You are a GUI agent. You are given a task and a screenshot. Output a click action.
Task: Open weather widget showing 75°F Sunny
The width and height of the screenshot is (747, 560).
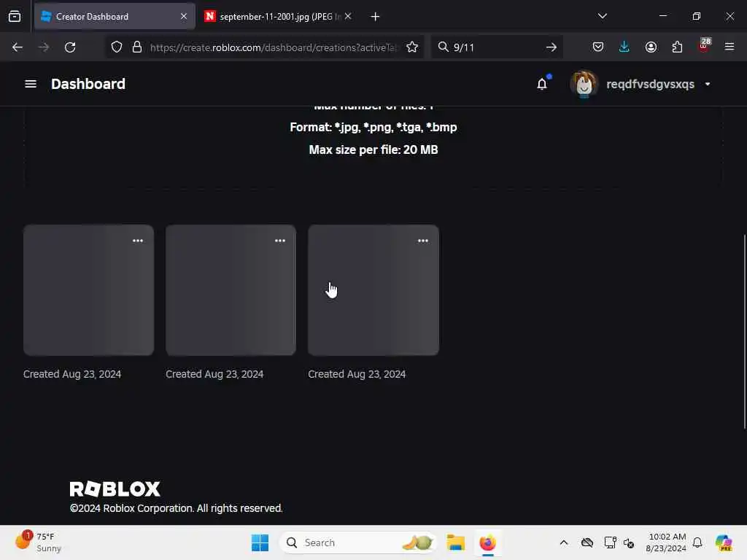pyautogui.click(x=38, y=542)
